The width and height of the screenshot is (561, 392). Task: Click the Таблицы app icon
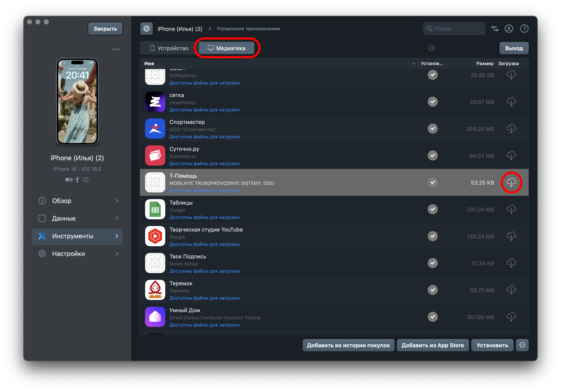click(x=155, y=209)
